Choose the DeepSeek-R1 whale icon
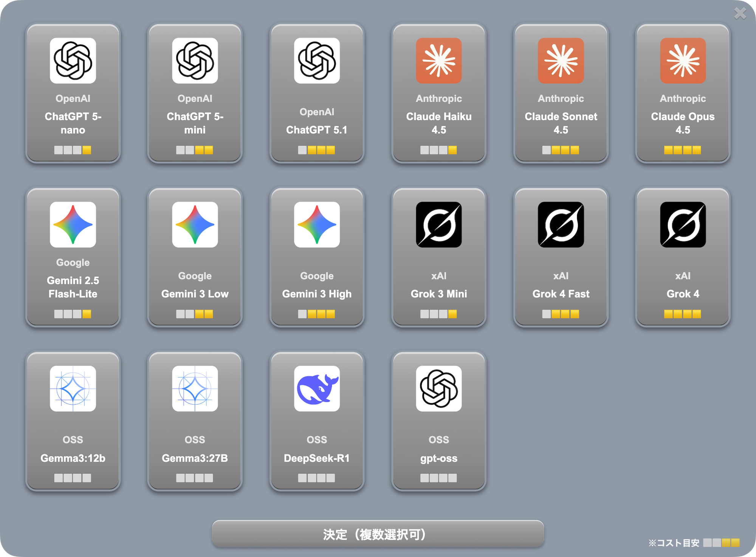This screenshot has width=756, height=557. 317,389
